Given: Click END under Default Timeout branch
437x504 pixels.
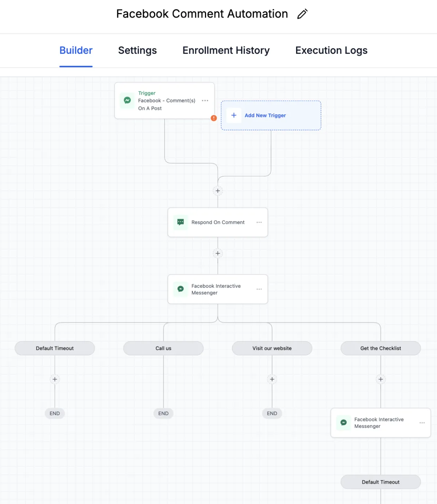Looking at the screenshot, I should (x=55, y=413).
